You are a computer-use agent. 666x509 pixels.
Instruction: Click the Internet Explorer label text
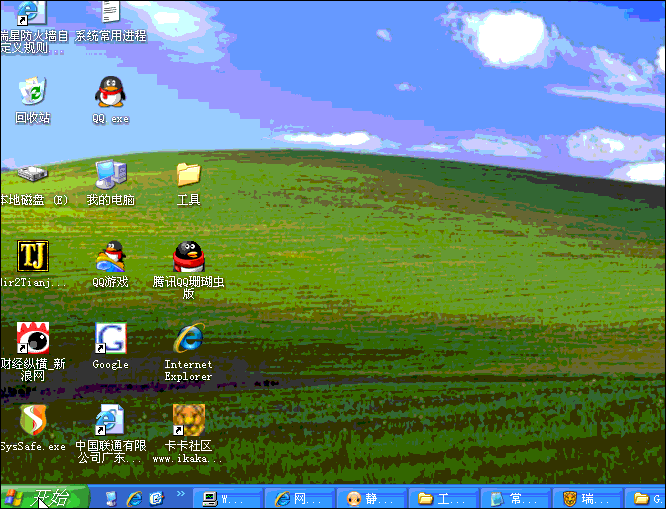(x=188, y=370)
